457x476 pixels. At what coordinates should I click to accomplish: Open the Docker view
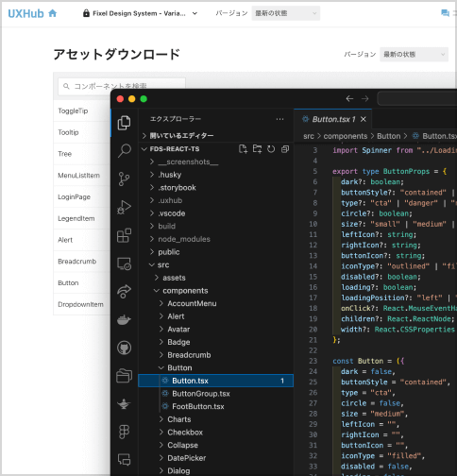click(x=124, y=320)
